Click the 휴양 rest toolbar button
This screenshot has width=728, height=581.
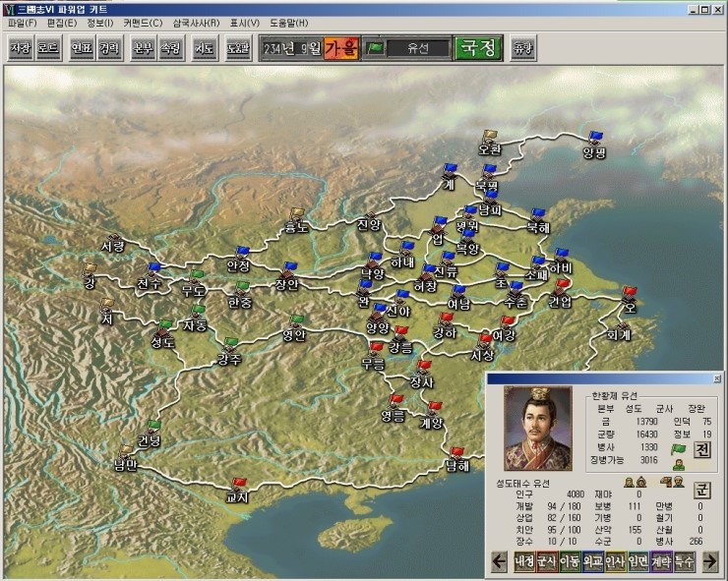coord(523,48)
